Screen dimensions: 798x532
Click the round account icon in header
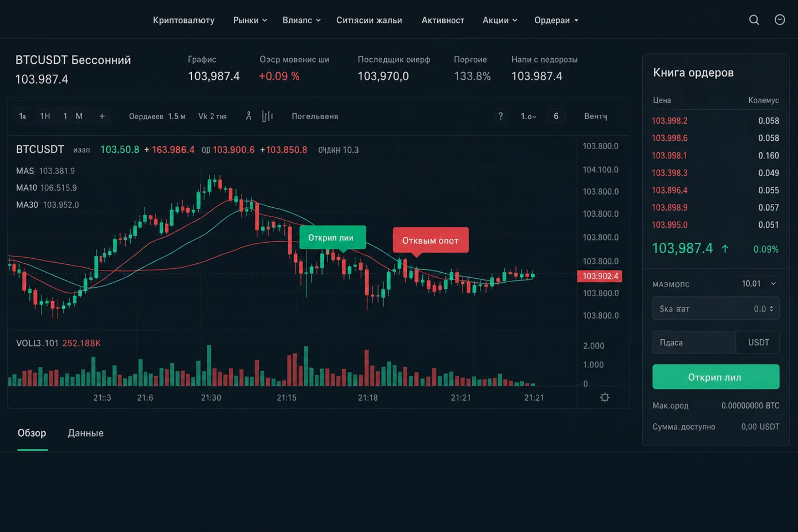pos(780,20)
